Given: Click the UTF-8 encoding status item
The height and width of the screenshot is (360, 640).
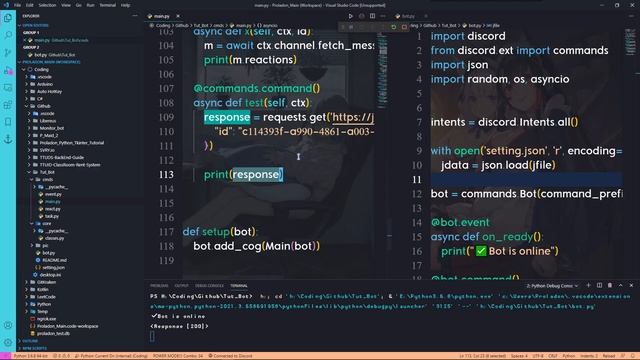Looking at the screenshot, I should click(538, 356).
